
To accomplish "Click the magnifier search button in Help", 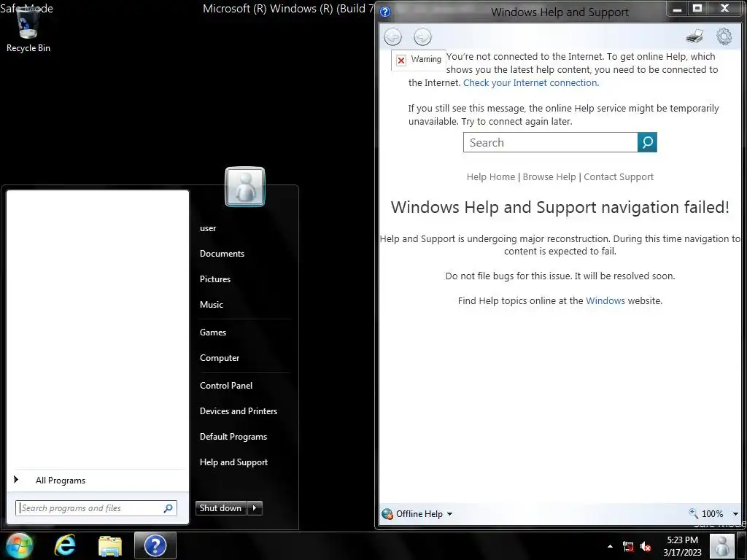I will click(x=648, y=142).
